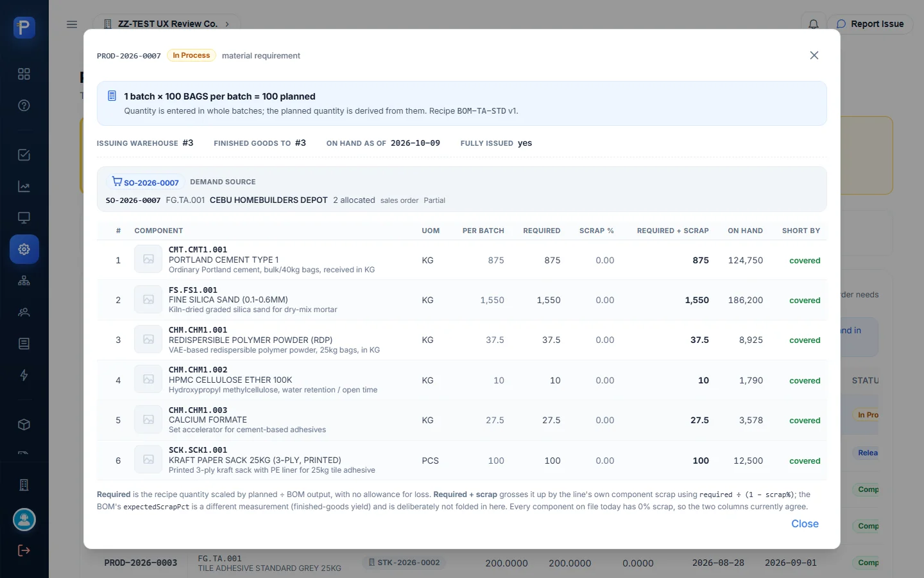
Task: Open the lightning bolt sidebar icon
Action: (x=24, y=375)
